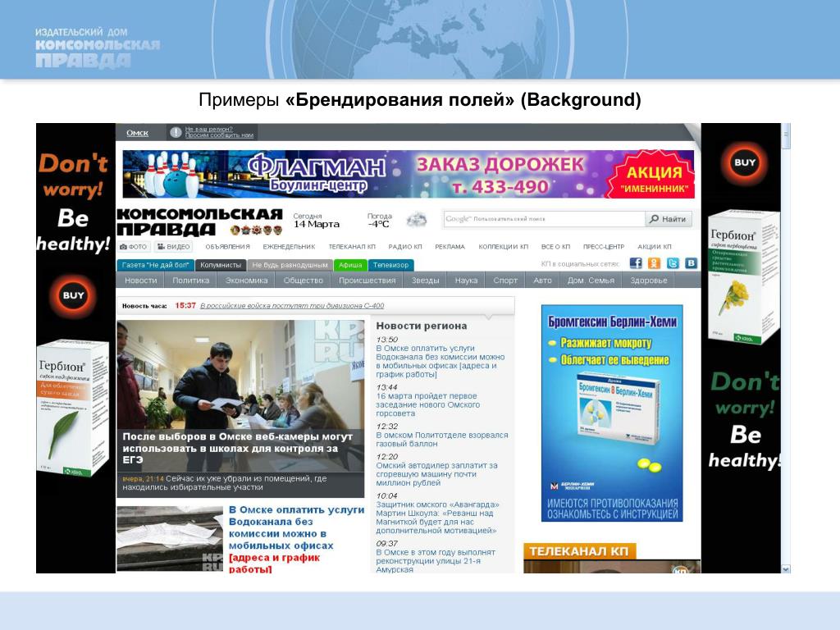Open the 12:20 автодилер news item

pyautogui.click(x=436, y=474)
